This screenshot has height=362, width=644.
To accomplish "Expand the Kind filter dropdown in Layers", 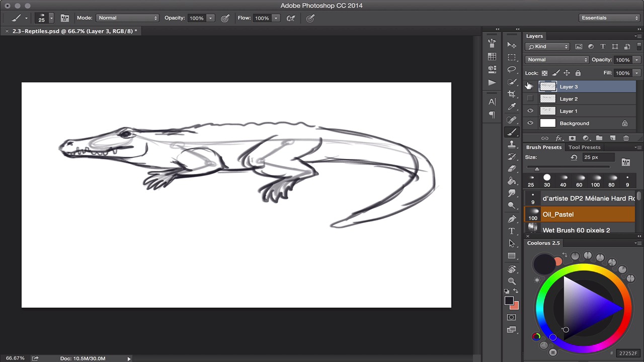I will click(547, 47).
